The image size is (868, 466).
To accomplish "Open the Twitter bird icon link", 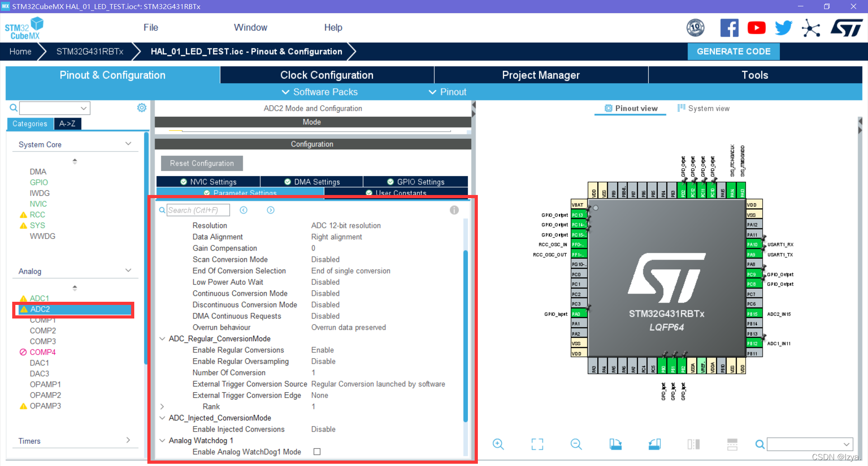I will pos(783,28).
